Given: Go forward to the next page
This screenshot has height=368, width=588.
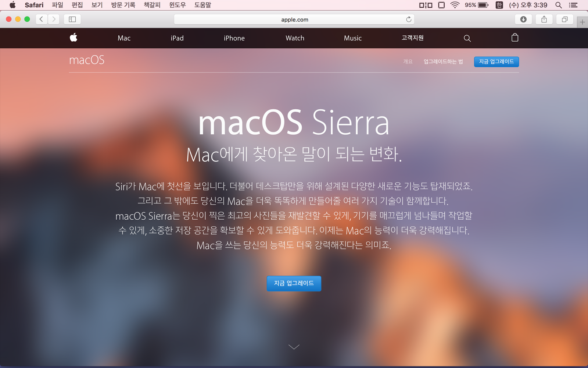Looking at the screenshot, I should tap(54, 19).
